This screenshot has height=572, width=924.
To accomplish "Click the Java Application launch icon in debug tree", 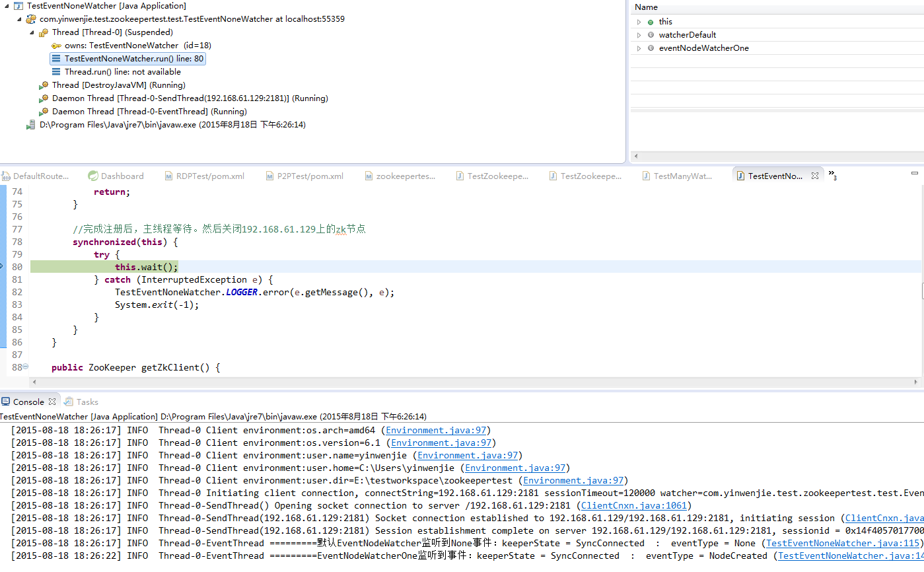I will tap(18, 6).
